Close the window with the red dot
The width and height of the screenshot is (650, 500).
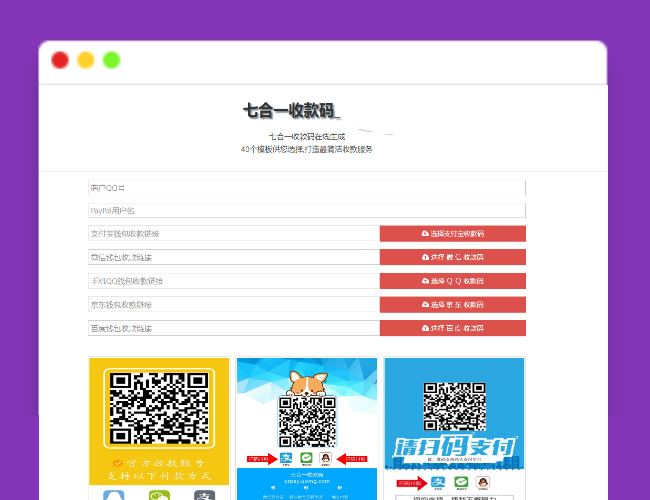[60, 60]
